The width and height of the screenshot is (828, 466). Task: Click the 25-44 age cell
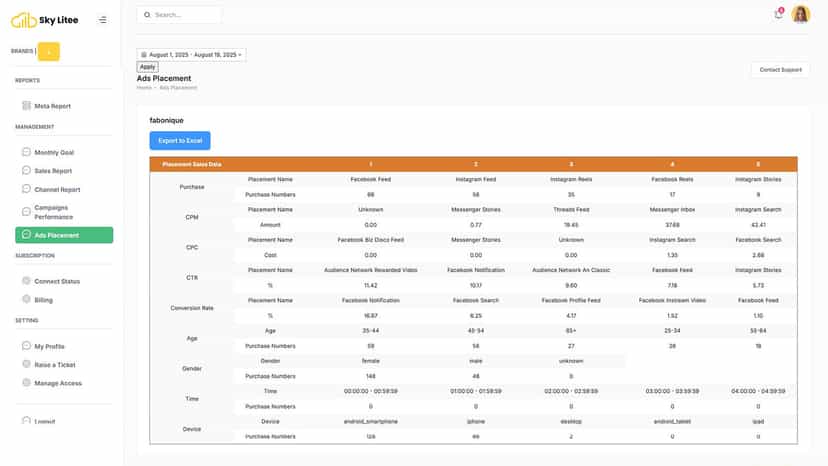pyautogui.click(x=371, y=331)
